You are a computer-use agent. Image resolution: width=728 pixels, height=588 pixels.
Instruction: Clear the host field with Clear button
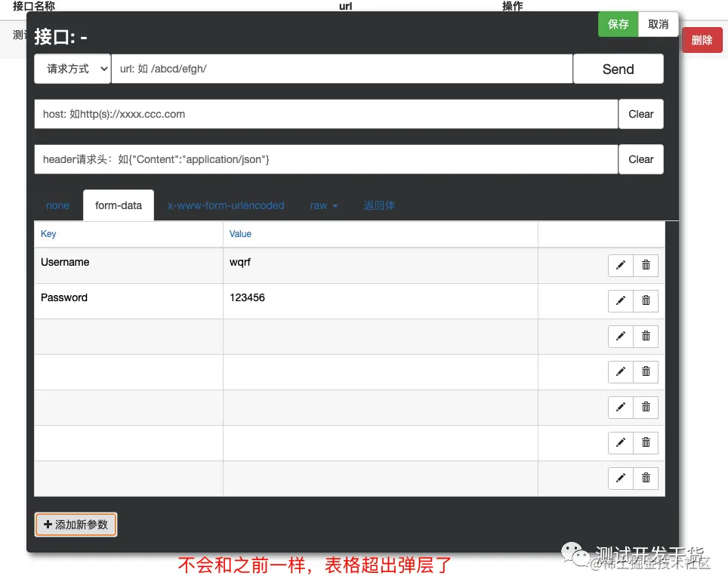click(640, 114)
